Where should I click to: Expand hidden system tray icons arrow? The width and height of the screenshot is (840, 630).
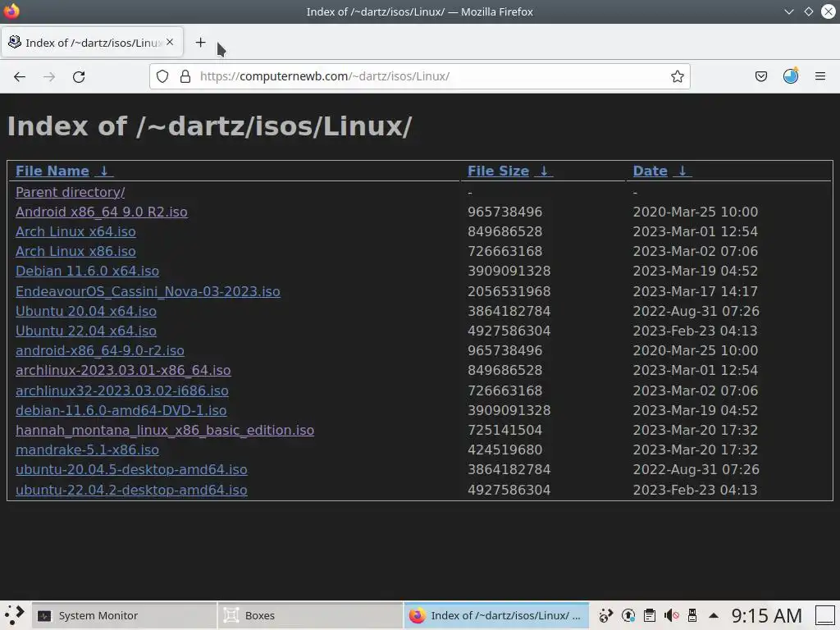click(714, 616)
